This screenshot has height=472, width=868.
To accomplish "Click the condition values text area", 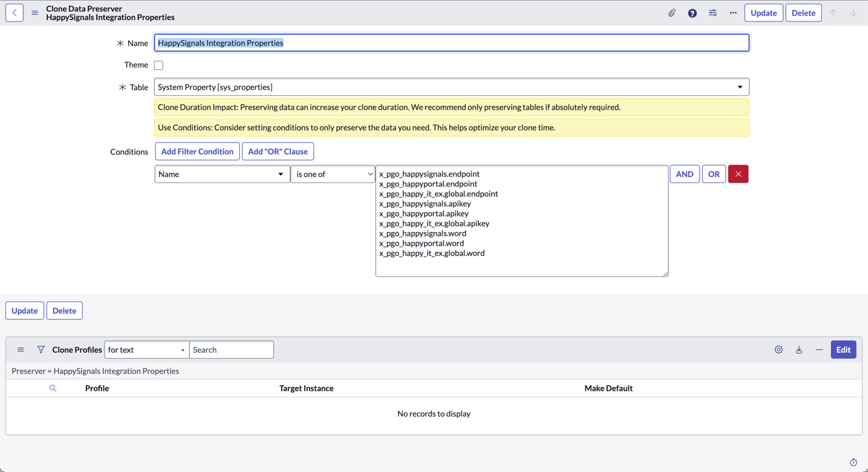I will pyautogui.click(x=522, y=221).
